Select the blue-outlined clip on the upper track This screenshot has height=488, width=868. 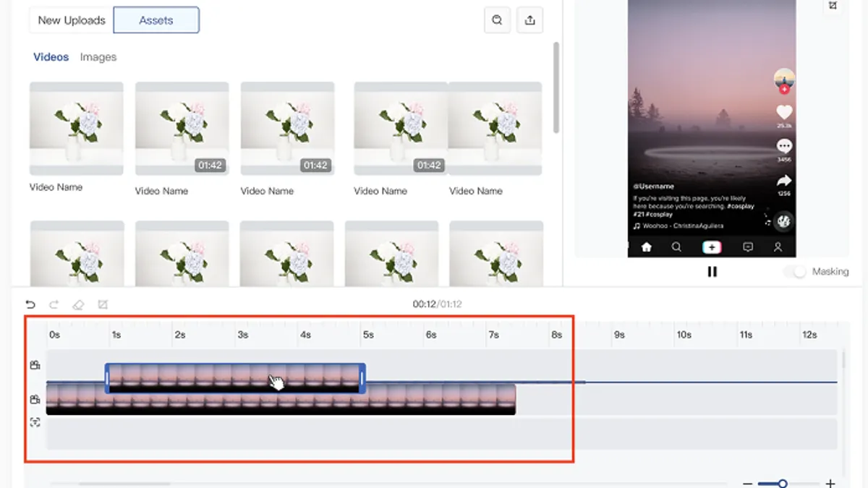pyautogui.click(x=235, y=378)
